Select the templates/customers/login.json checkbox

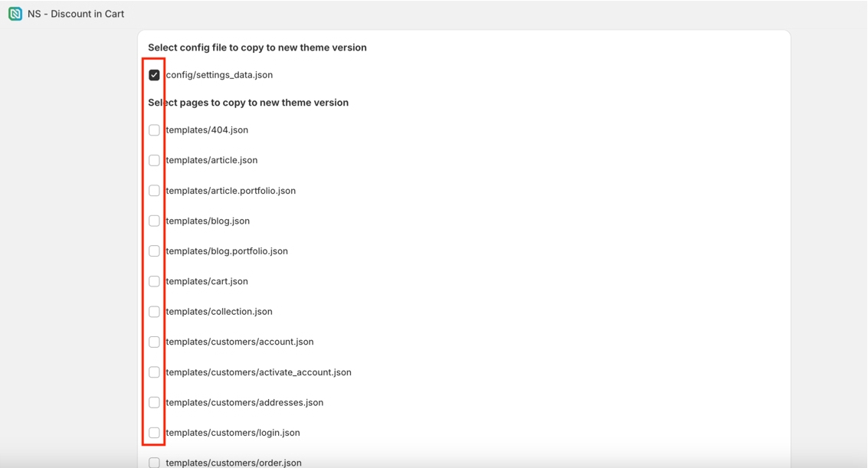pyautogui.click(x=154, y=433)
